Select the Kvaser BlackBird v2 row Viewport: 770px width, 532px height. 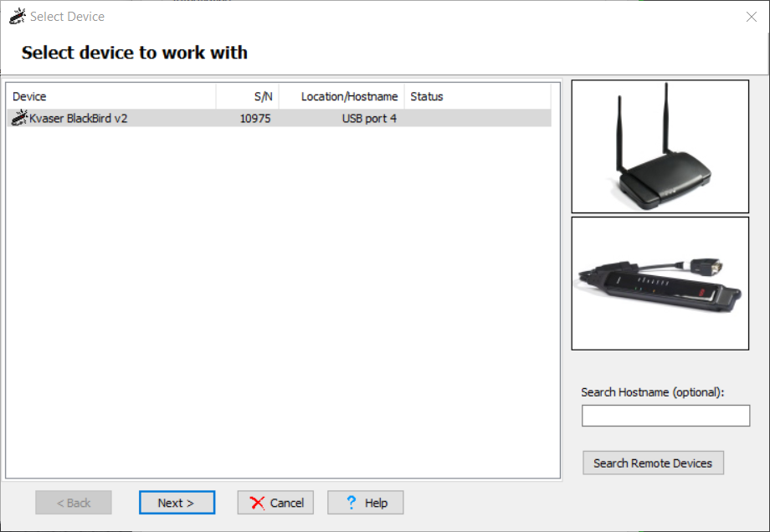coord(279,118)
